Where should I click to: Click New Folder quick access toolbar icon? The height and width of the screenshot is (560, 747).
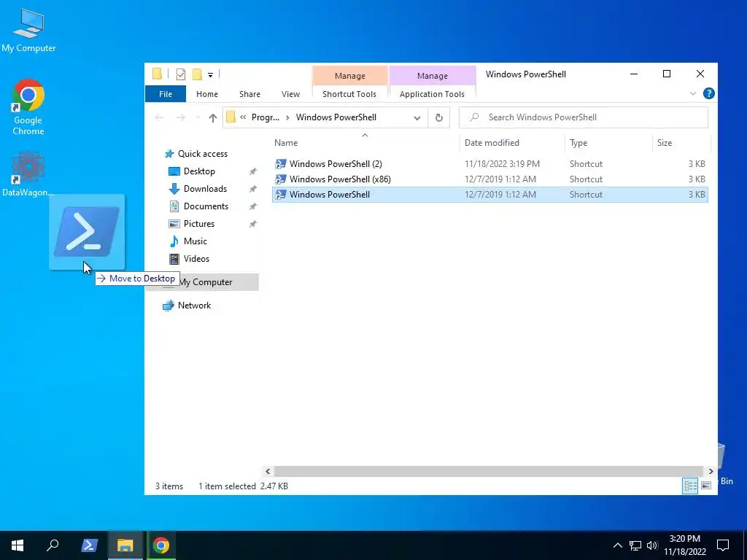pos(197,74)
